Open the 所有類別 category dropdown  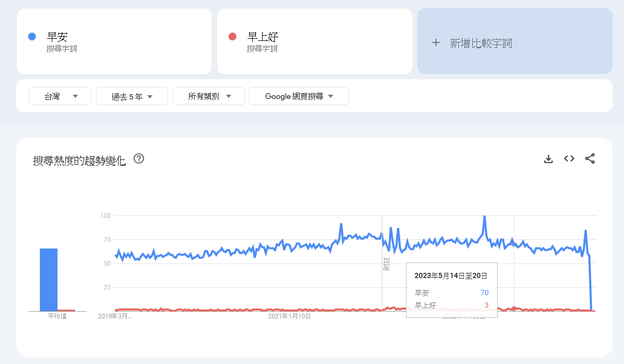coord(209,96)
